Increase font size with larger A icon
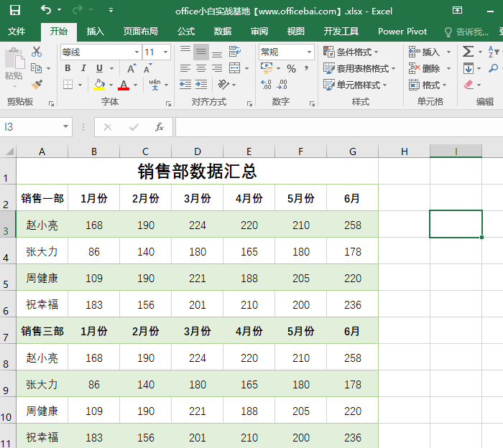The height and width of the screenshot is (448, 503). [131, 68]
